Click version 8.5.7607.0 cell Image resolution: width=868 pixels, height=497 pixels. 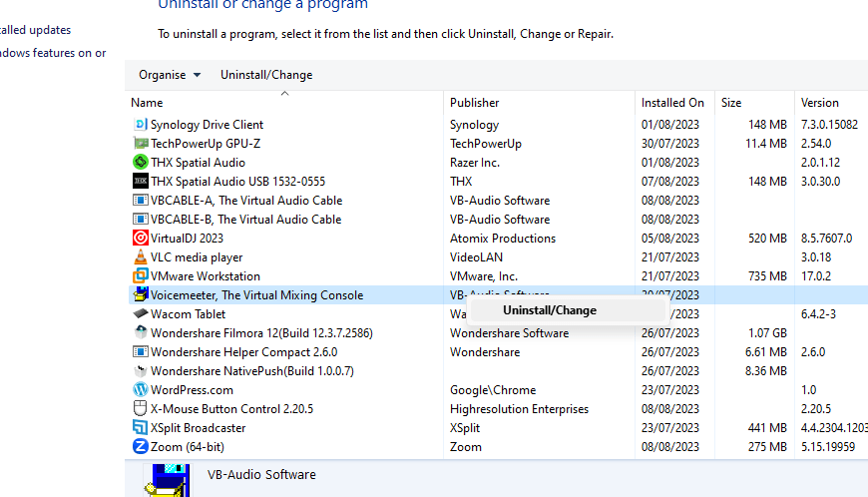[826, 238]
